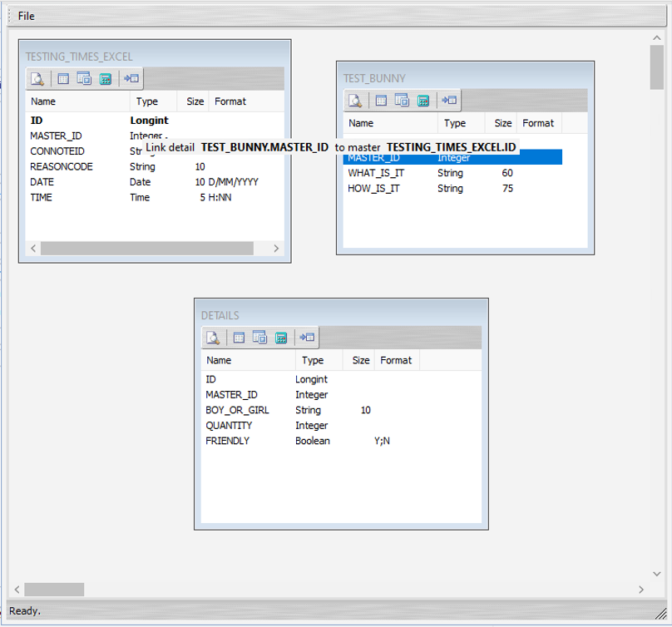The width and height of the screenshot is (672, 627).
Task: Click Type column header in TEST_BUNNY
Action: coord(461,123)
